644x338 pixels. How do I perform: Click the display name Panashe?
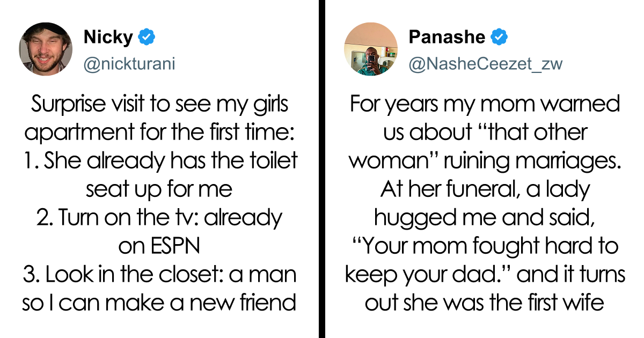[x=447, y=38]
